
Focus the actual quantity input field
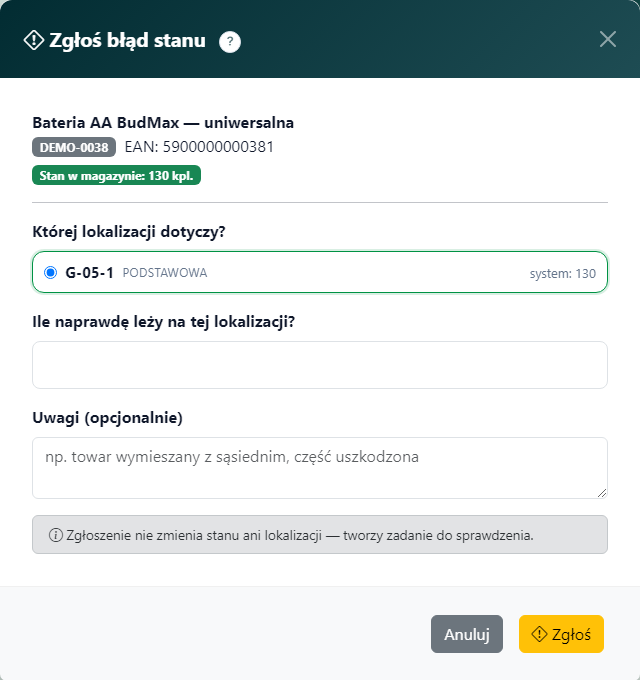tap(320, 365)
